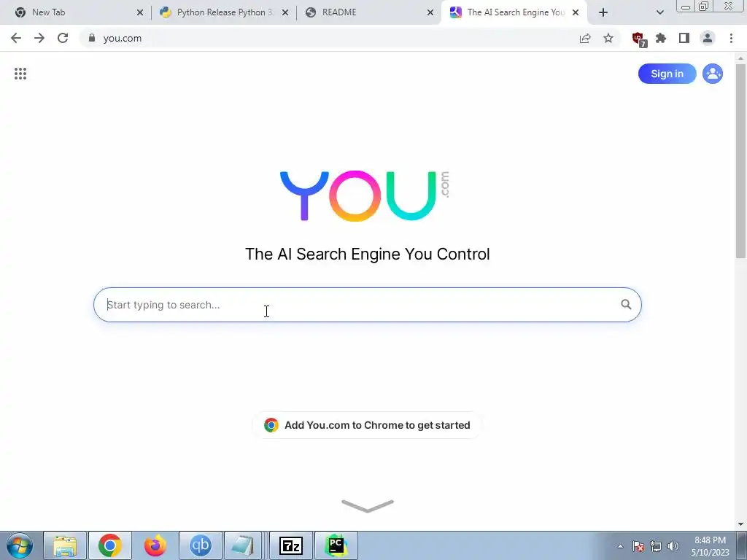Open Firefox from the taskbar
747x560 pixels.
click(155, 545)
